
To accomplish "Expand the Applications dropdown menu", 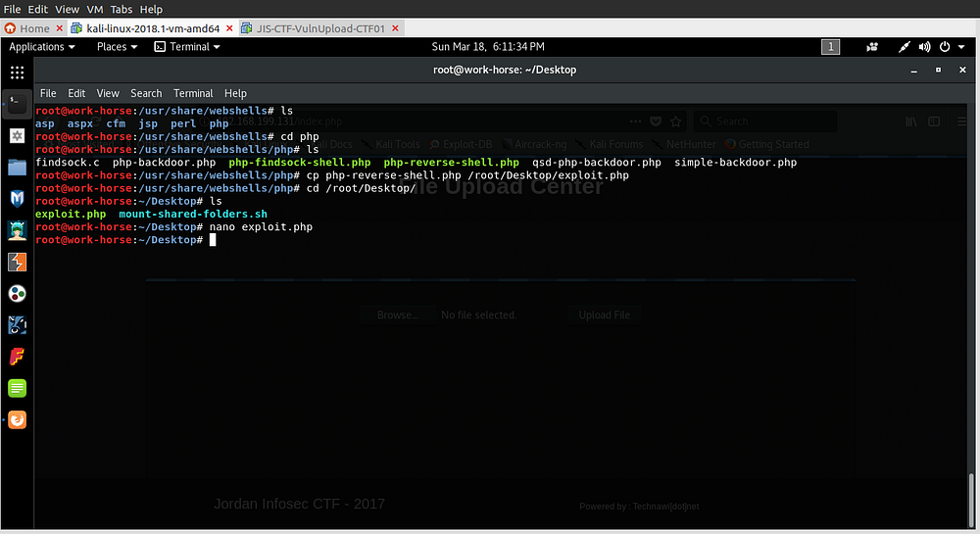I will pos(42,47).
